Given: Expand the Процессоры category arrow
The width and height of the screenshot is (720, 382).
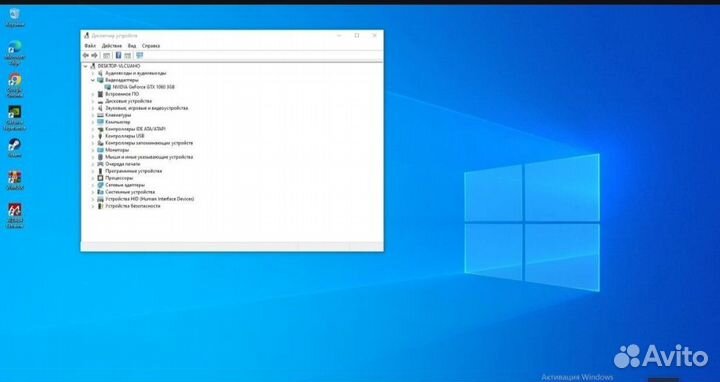Looking at the screenshot, I should (93, 178).
